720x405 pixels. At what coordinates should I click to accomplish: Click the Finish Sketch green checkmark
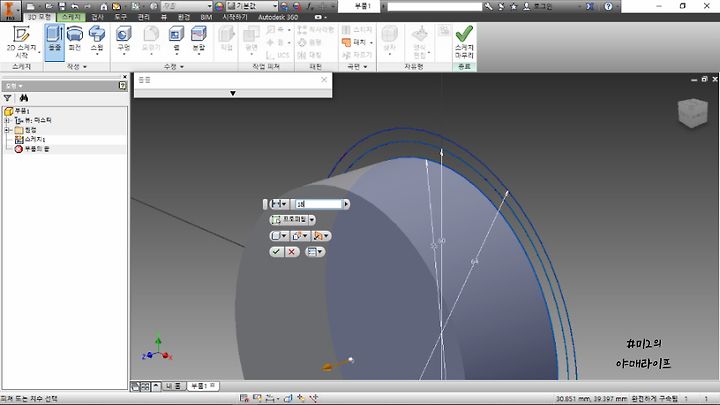[464, 42]
